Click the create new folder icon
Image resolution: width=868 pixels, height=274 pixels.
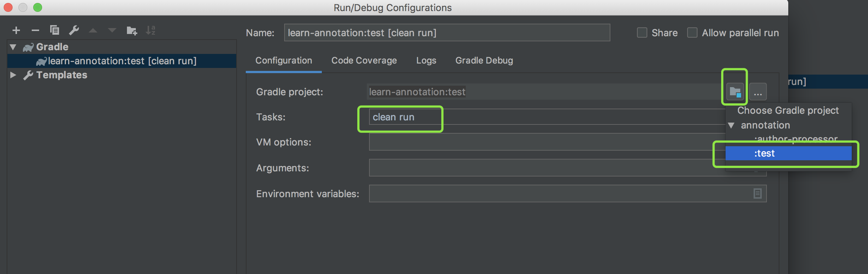pyautogui.click(x=131, y=30)
